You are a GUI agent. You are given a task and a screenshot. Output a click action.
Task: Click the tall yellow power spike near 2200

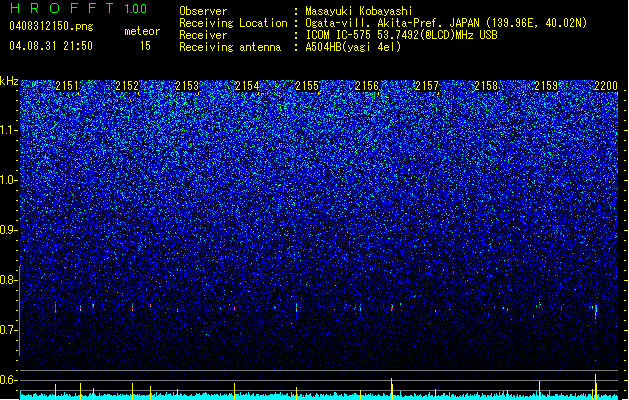click(595, 386)
